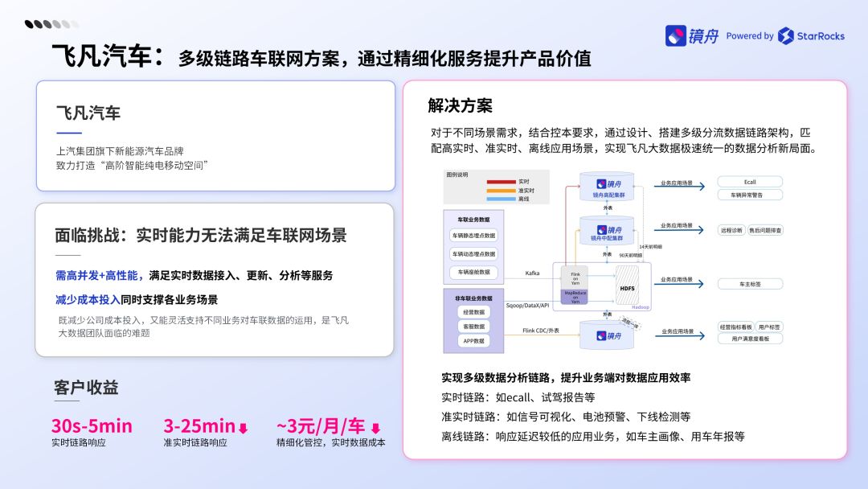Click the Kafka connector label
The height and width of the screenshot is (489, 868).
point(532,273)
